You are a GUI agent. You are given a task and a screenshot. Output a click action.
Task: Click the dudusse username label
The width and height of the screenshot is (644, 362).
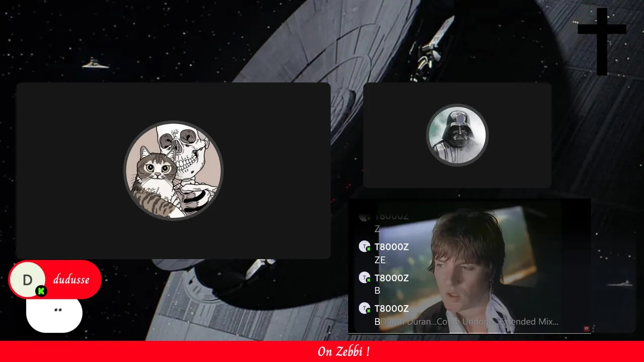[71, 280]
